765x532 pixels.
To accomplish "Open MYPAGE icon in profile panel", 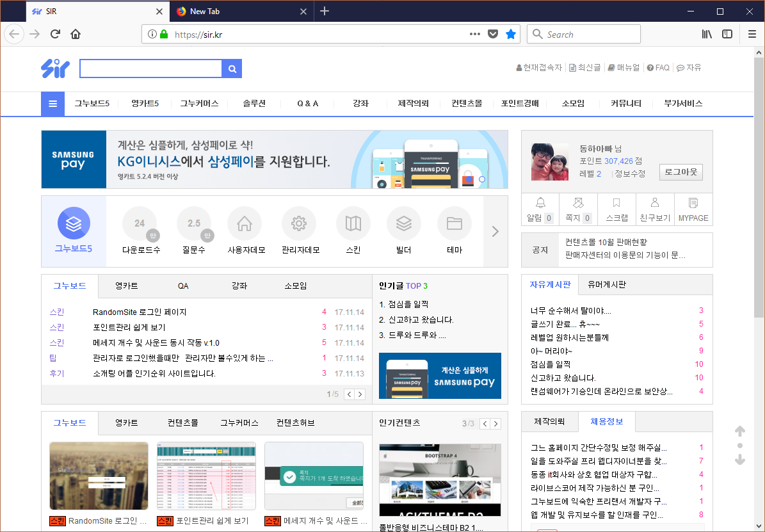I will point(693,204).
